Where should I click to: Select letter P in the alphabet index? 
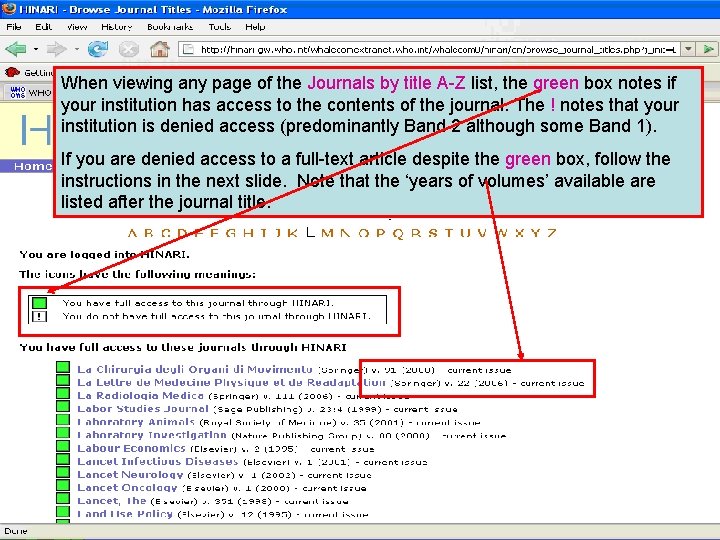click(380, 233)
